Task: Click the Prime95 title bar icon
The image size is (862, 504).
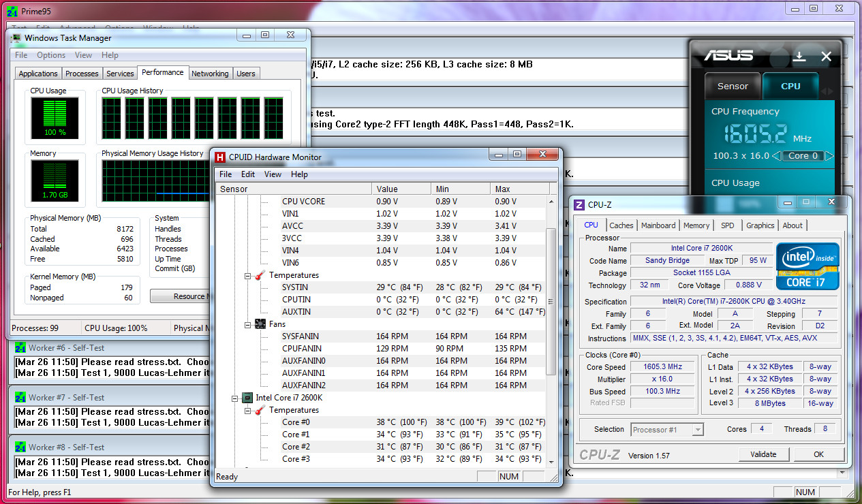Action: [12, 12]
